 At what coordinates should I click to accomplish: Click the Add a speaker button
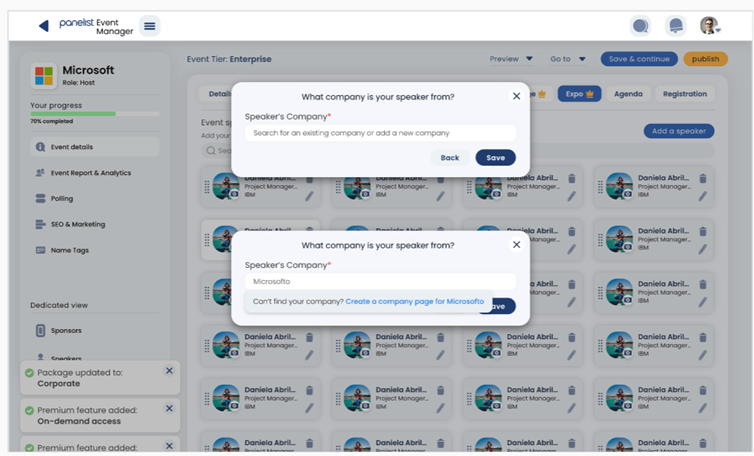(x=679, y=131)
